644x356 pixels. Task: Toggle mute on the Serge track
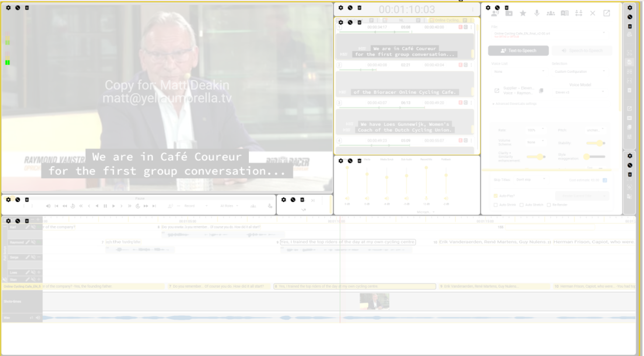click(x=33, y=257)
